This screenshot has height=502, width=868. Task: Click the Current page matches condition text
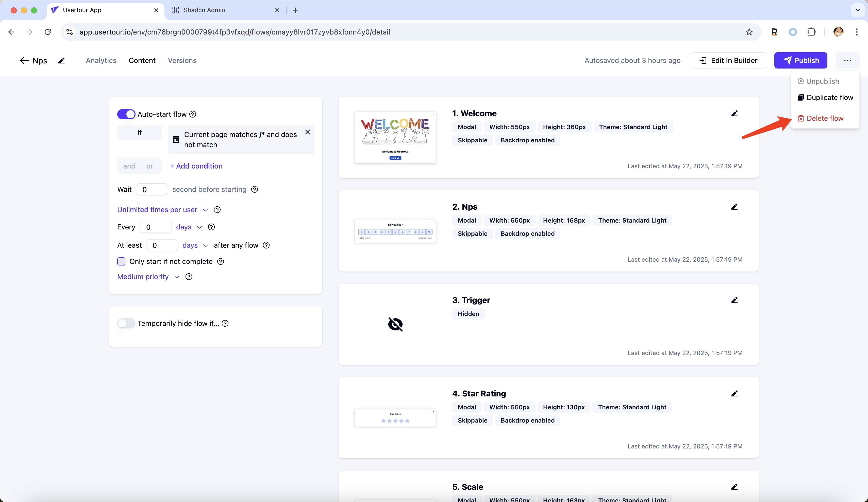coord(240,140)
